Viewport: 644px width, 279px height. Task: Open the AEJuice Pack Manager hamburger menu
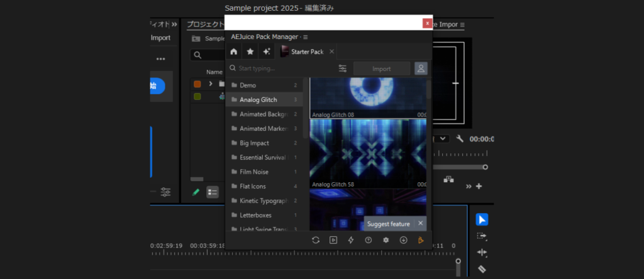click(x=306, y=37)
